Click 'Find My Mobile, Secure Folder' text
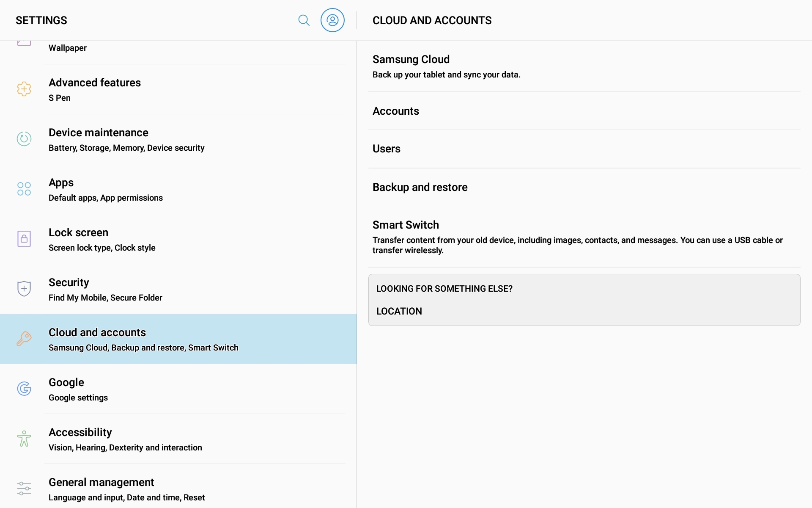This screenshot has height=508, width=812. pyautogui.click(x=105, y=298)
